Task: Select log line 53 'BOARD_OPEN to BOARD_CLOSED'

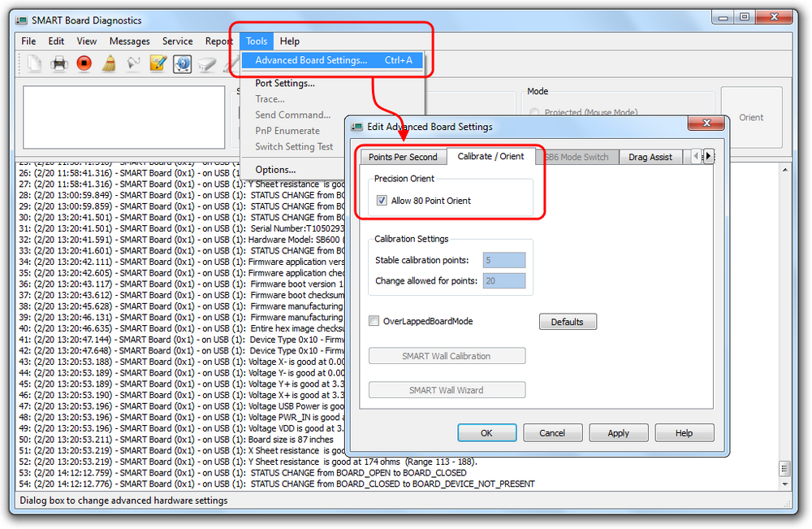Action: (x=242, y=473)
